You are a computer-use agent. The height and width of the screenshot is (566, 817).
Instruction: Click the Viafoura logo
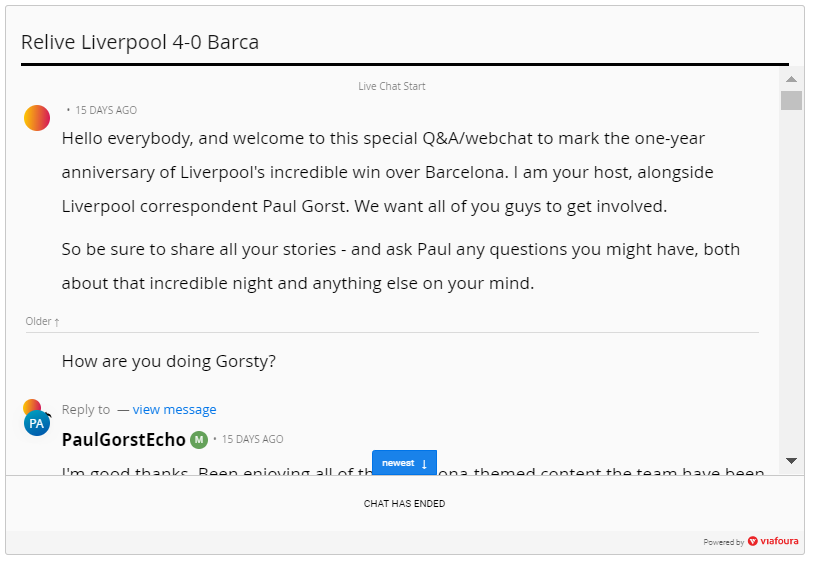(x=773, y=541)
